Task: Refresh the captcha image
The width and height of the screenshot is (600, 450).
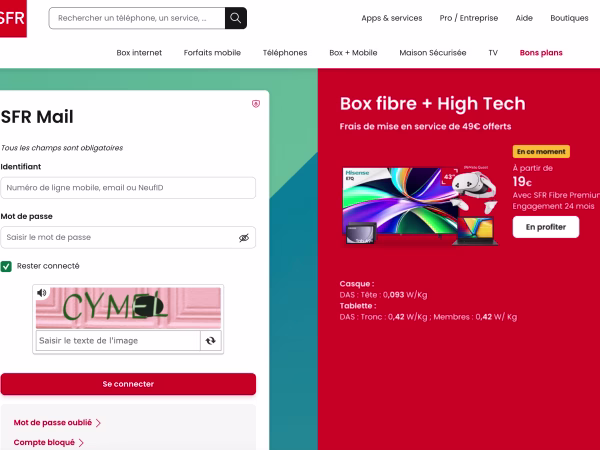Action: (210, 341)
